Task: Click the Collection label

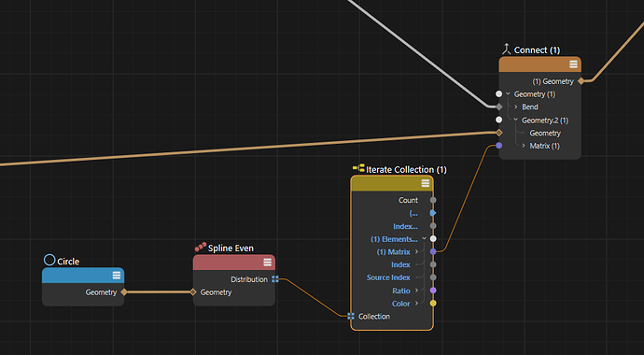Action: [x=374, y=317]
